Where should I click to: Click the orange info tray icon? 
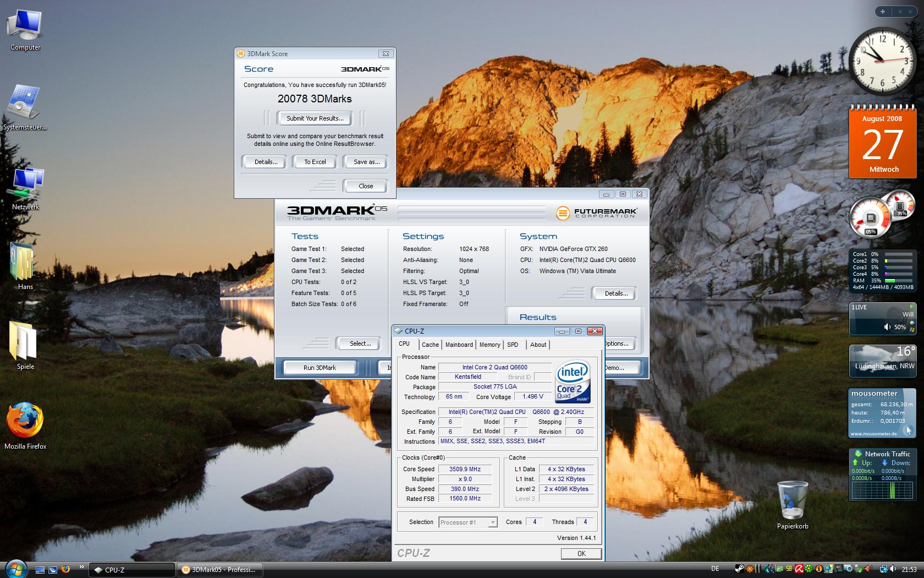pos(819,569)
